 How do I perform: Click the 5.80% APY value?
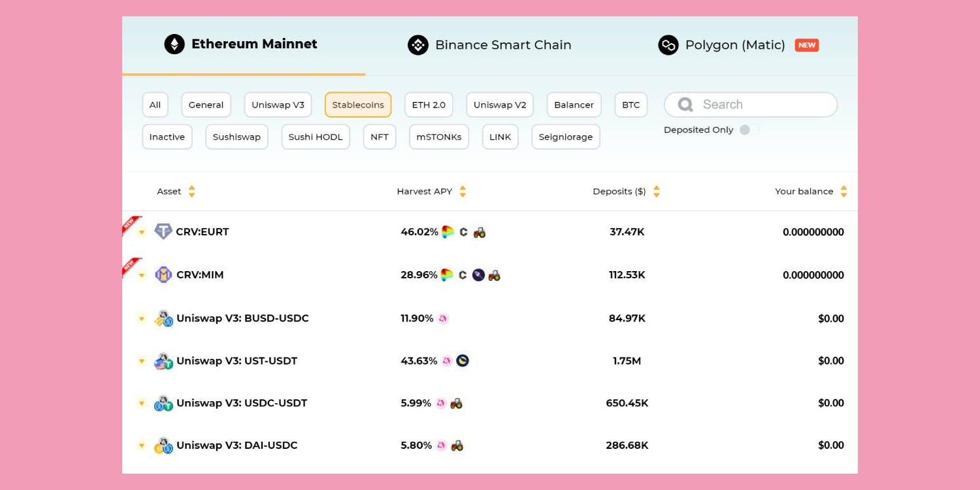416,446
